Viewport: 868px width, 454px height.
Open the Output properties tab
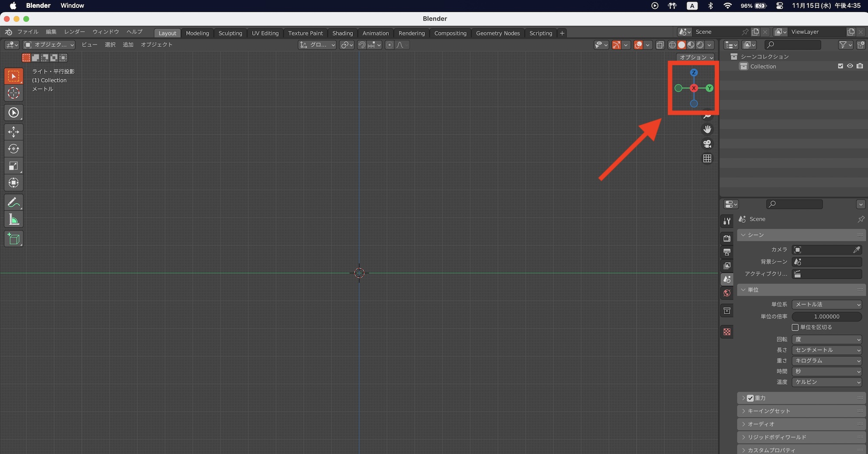(727, 252)
